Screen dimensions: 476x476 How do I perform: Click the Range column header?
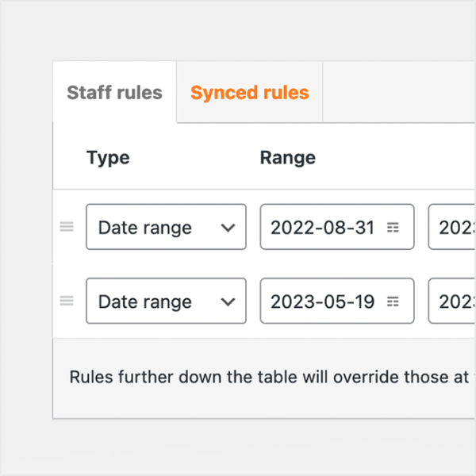pos(287,157)
